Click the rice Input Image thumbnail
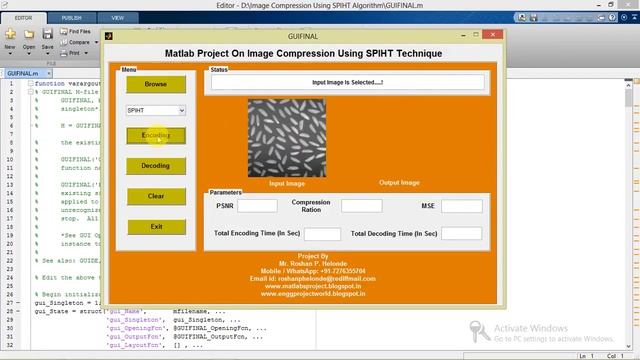 (287, 138)
